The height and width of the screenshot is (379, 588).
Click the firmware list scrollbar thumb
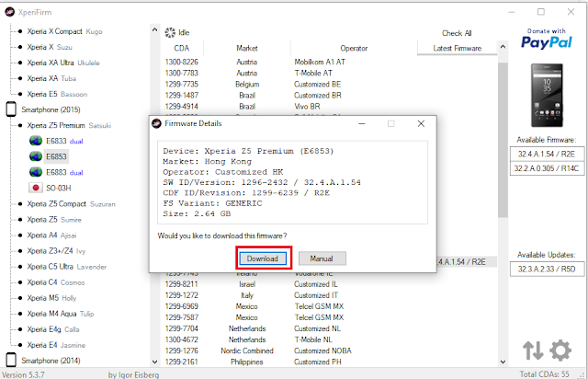click(503, 140)
